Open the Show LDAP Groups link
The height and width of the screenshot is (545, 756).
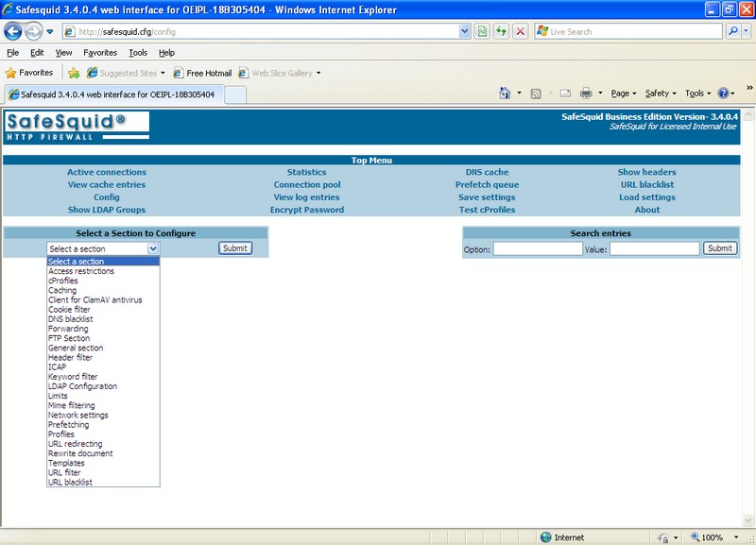click(107, 210)
